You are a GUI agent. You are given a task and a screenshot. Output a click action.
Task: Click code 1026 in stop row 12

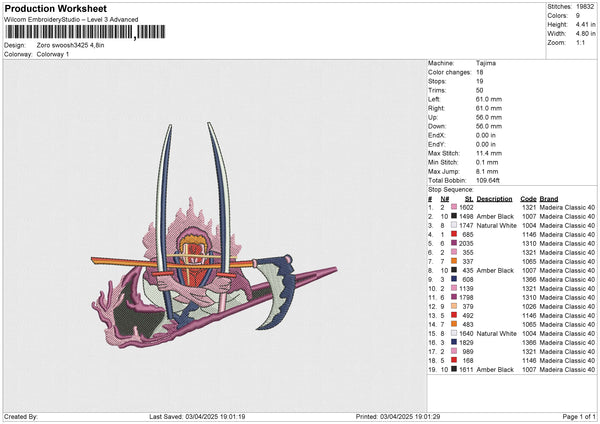[529, 307]
